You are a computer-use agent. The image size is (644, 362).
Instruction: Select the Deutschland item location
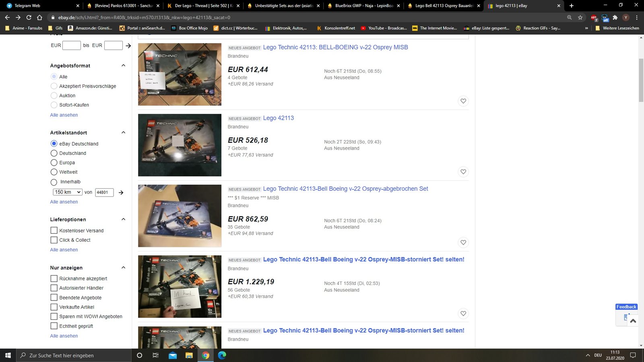[x=54, y=153]
